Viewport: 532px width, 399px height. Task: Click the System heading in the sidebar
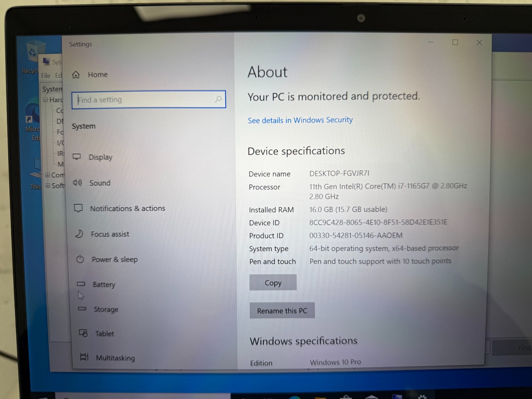[x=84, y=126]
